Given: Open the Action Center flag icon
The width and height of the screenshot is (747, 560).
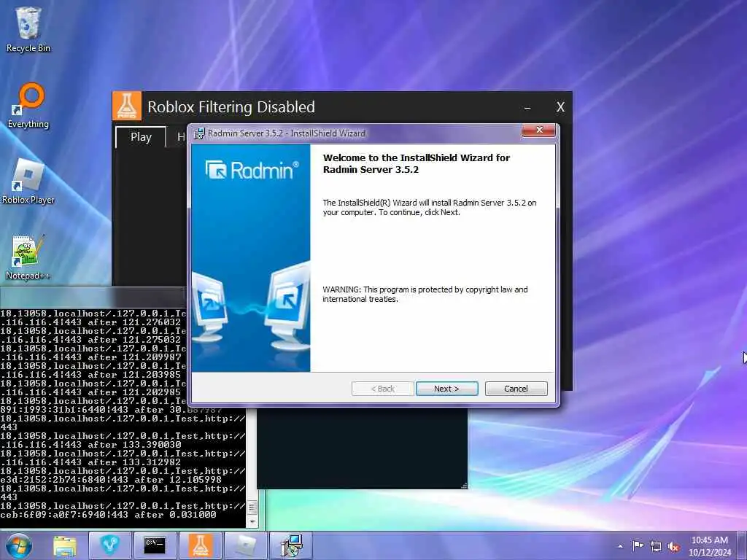Looking at the screenshot, I should tap(638, 546).
